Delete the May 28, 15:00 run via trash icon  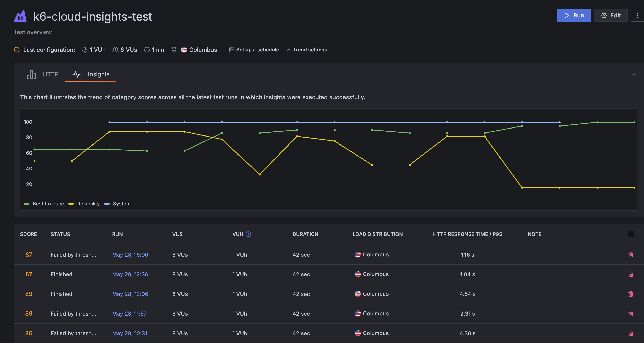click(631, 255)
